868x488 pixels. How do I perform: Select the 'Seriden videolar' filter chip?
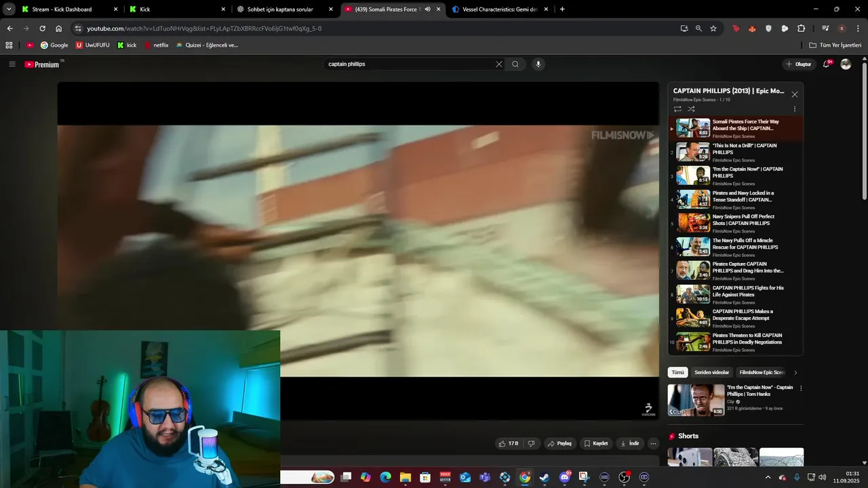[711, 372]
